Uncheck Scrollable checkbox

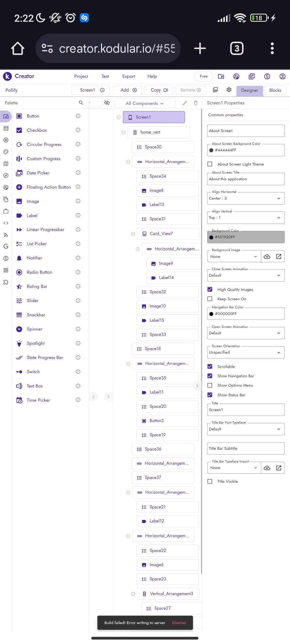pos(210,366)
